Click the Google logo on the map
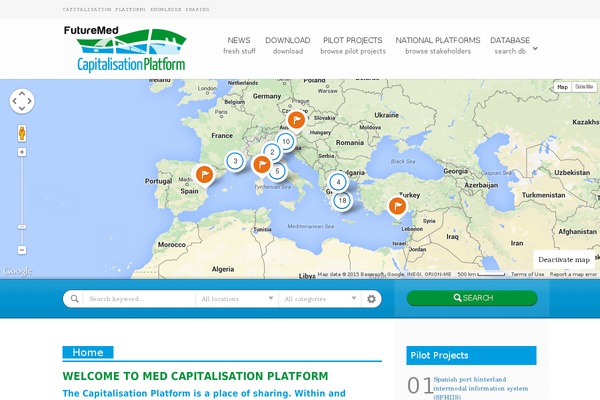The width and height of the screenshot is (600, 400). coord(17,271)
